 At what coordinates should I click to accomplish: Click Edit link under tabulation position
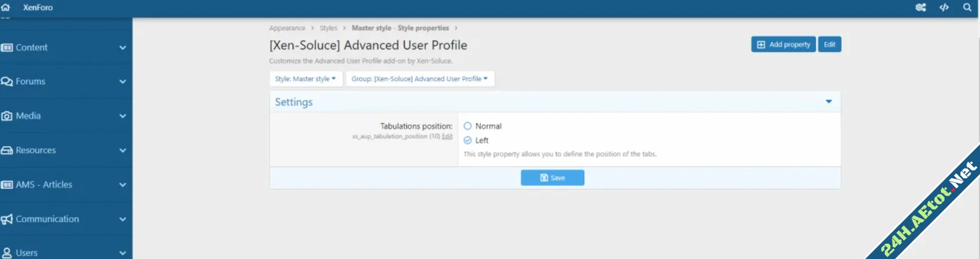point(447,136)
